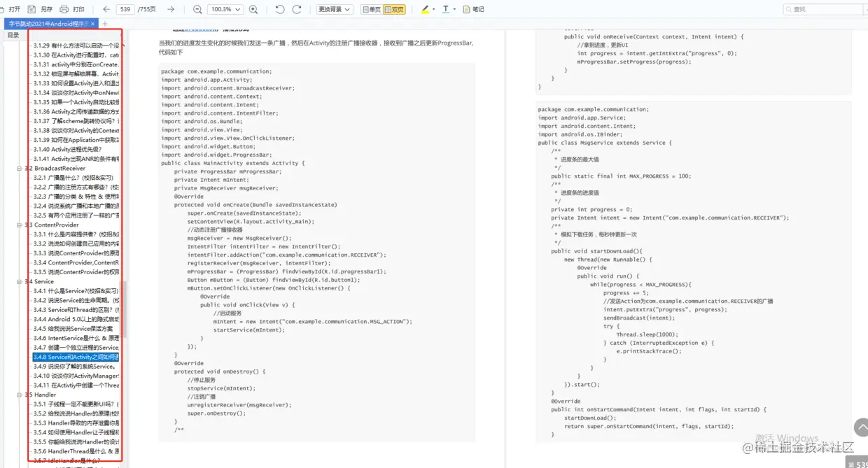Click the 目录 table of contents tab
Viewport: 868px width, 468px height.
coord(13,35)
